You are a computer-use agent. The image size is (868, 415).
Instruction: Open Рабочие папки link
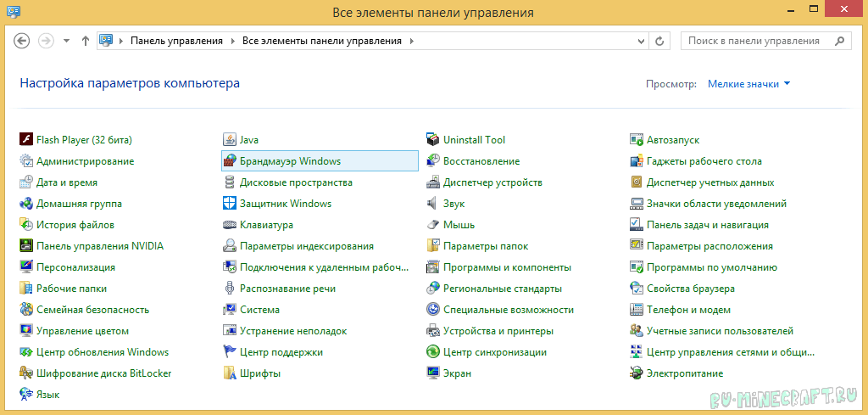point(71,289)
